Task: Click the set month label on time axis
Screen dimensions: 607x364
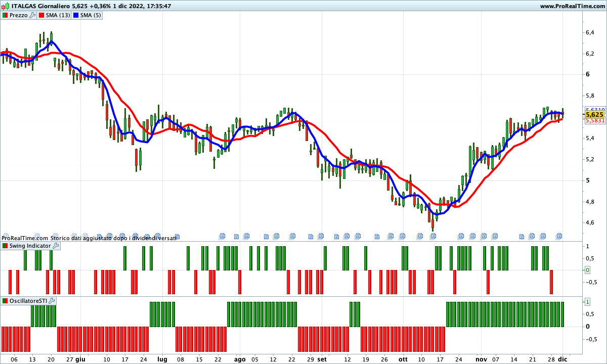Action: tap(322, 359)
